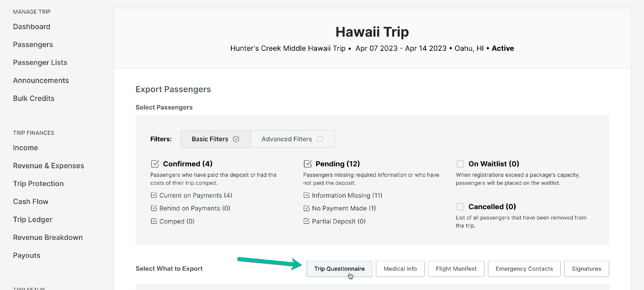Export Medical Info
Screen dimensions: 644x290
400,269
